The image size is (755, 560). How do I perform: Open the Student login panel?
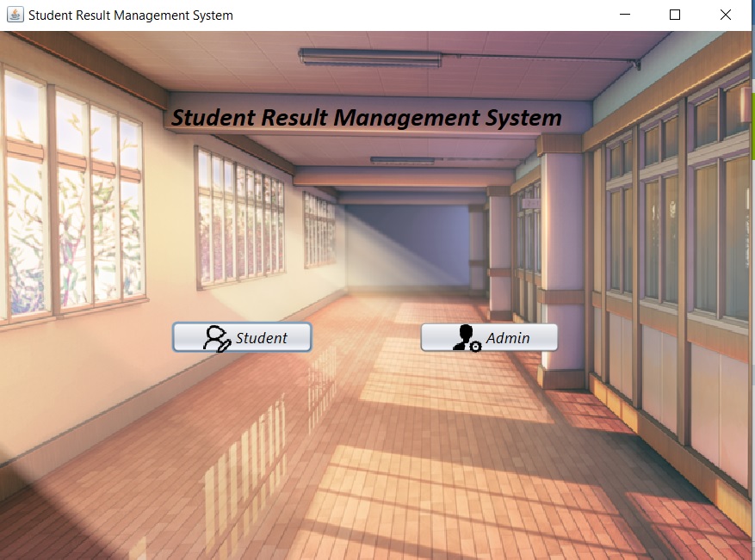click(242, 337)
